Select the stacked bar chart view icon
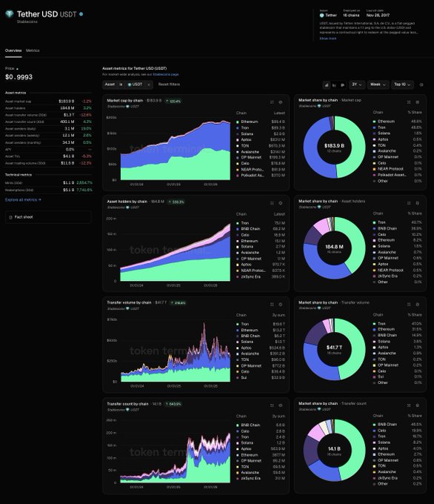 327,84
